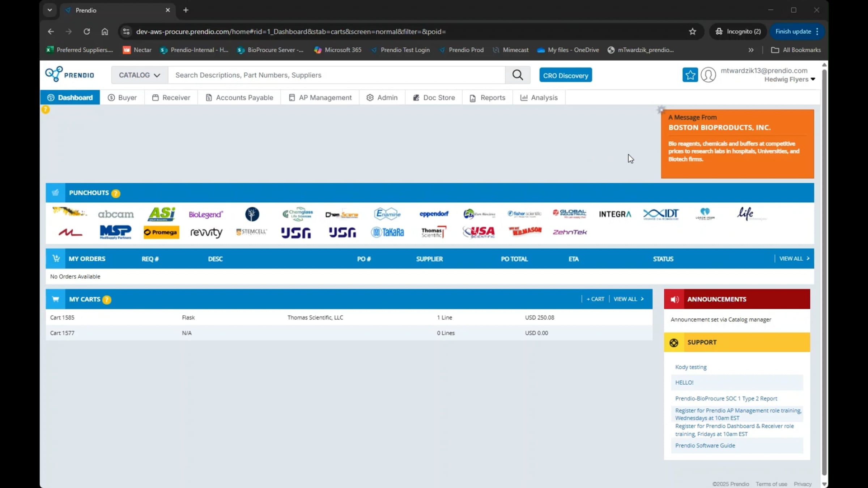Image resolution: width=868 pixels, height=488 pixels.
Task: Select the Dashboard tab
Action: pyautogui.click(x=70, y=98)
